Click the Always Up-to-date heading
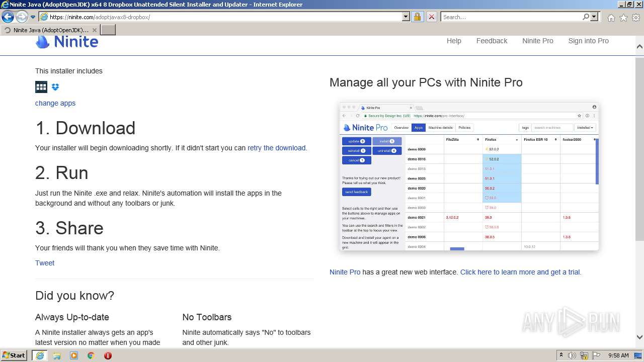The height and width of the screenshot is (362, 644). pos(72,317)
